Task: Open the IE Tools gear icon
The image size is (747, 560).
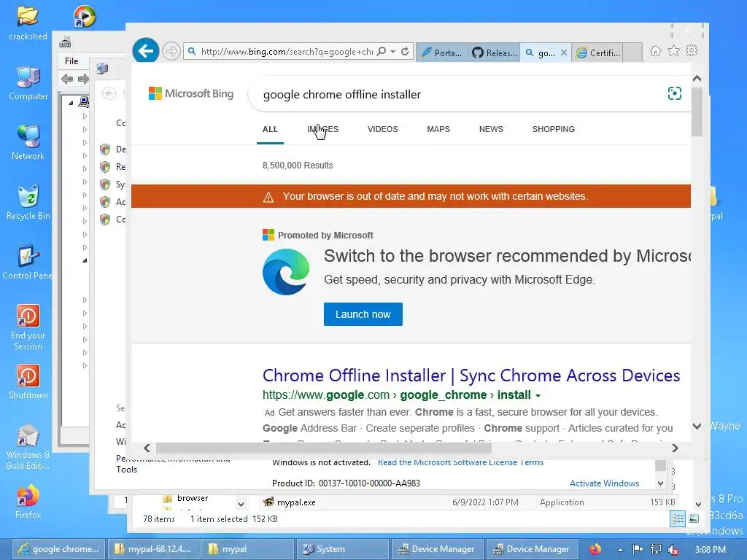Action: pyautogui.click(x=692, y=51)
